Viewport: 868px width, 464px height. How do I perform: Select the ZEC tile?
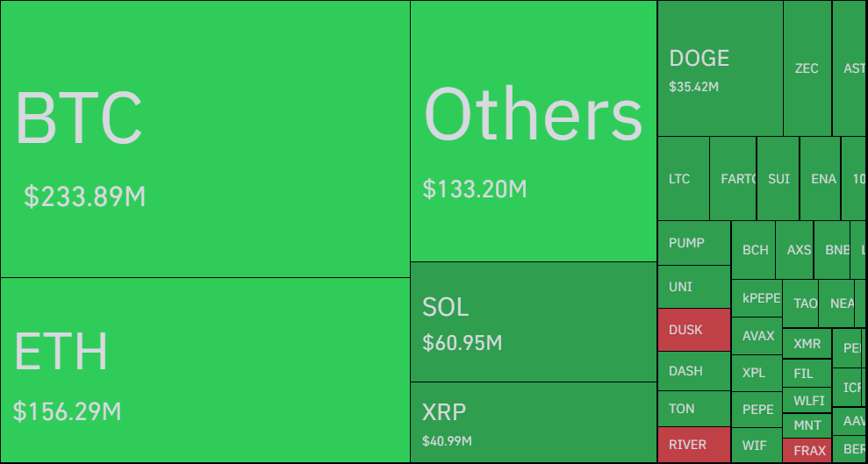[x=807, y=68]
